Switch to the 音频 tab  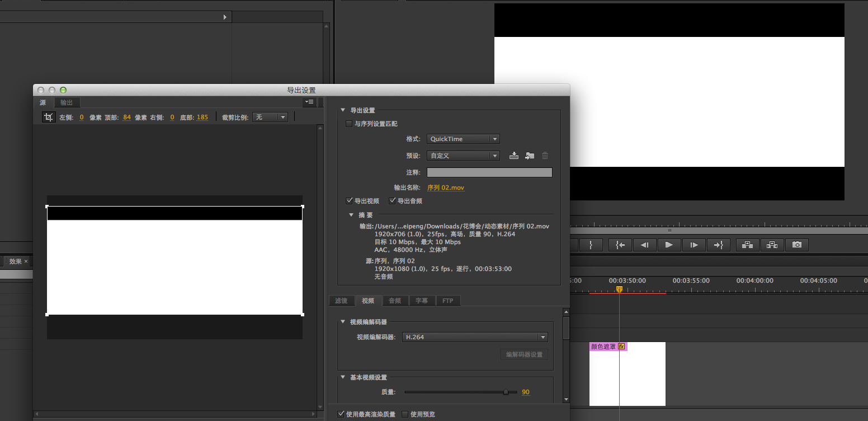tap(395, 301)
